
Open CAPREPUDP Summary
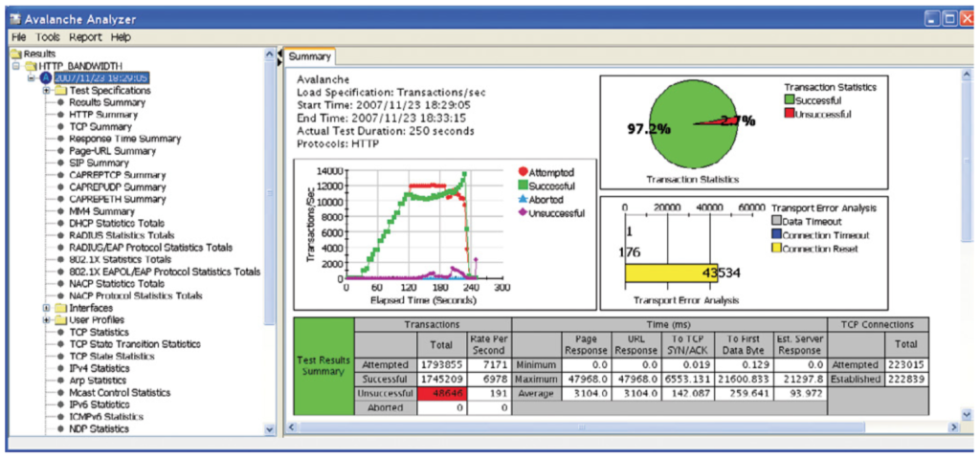click(x=118, y=186)
